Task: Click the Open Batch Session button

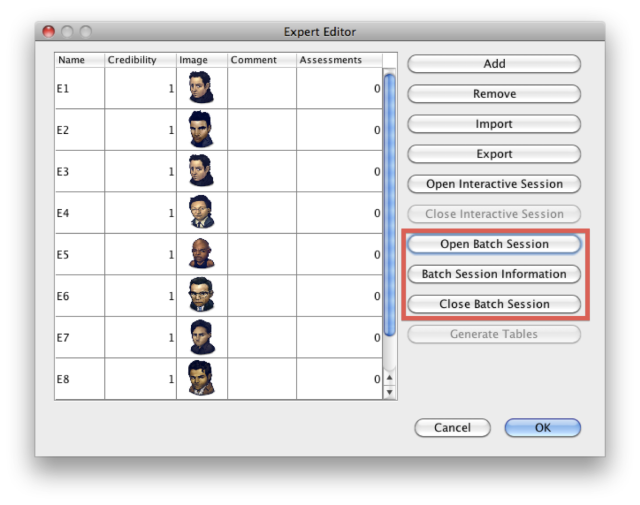Action: tap(494, 244)
